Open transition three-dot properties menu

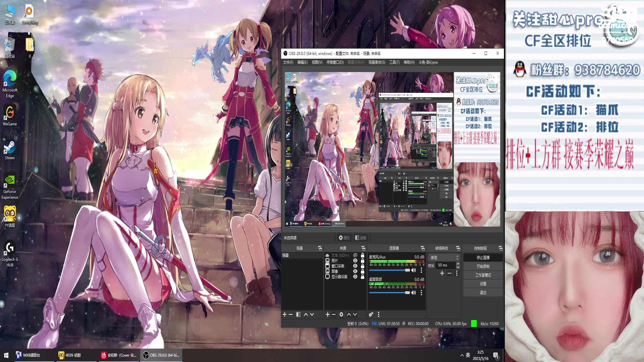pos(457,274)
